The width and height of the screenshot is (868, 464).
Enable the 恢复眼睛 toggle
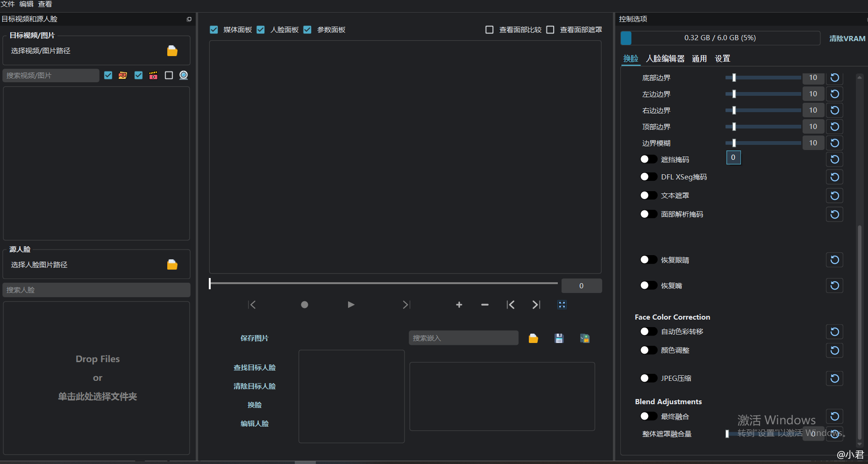pyautogui.click(x=648, y=260)
